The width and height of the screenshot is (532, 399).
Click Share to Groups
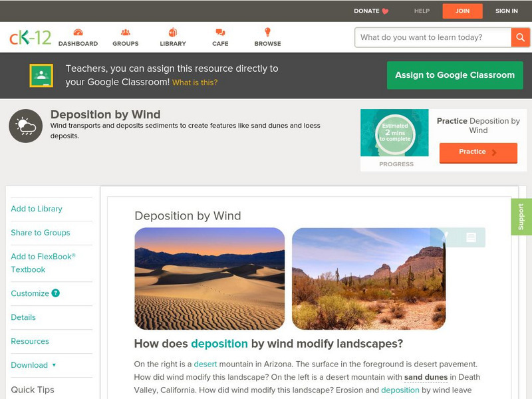tap(41, 233)
